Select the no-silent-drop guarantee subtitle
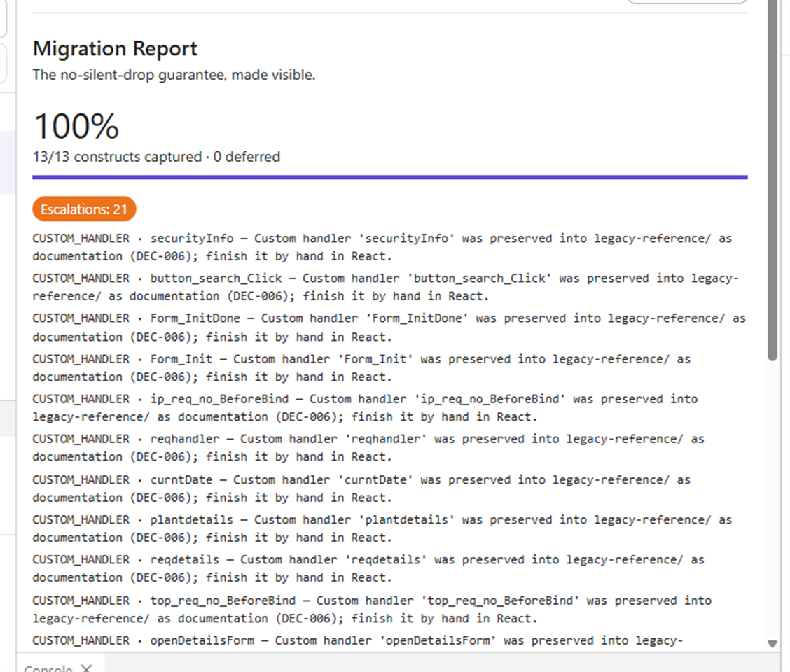 (x=174, y=75)
